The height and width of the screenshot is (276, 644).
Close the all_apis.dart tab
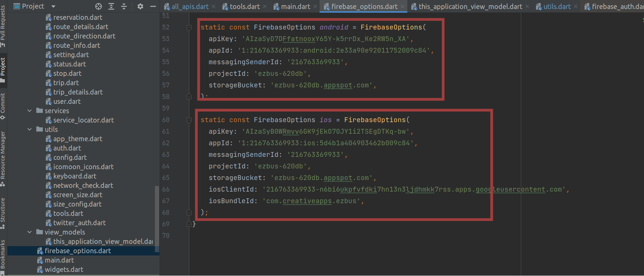[214, 6]
